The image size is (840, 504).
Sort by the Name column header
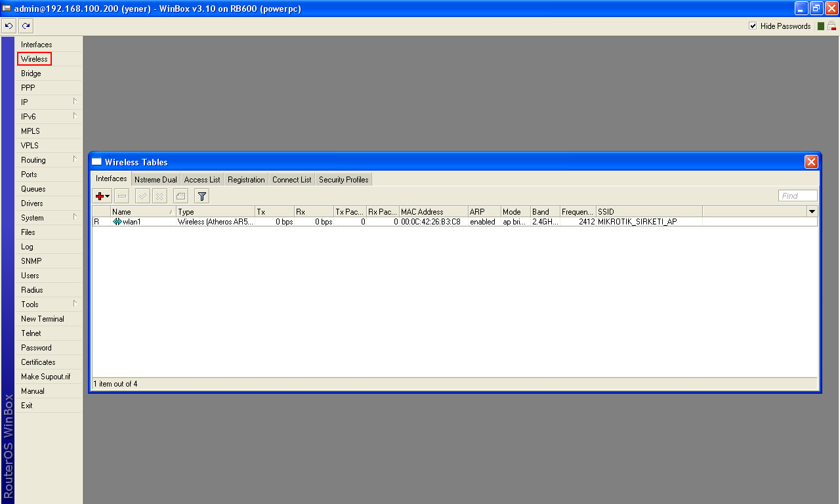pos(143,211)
